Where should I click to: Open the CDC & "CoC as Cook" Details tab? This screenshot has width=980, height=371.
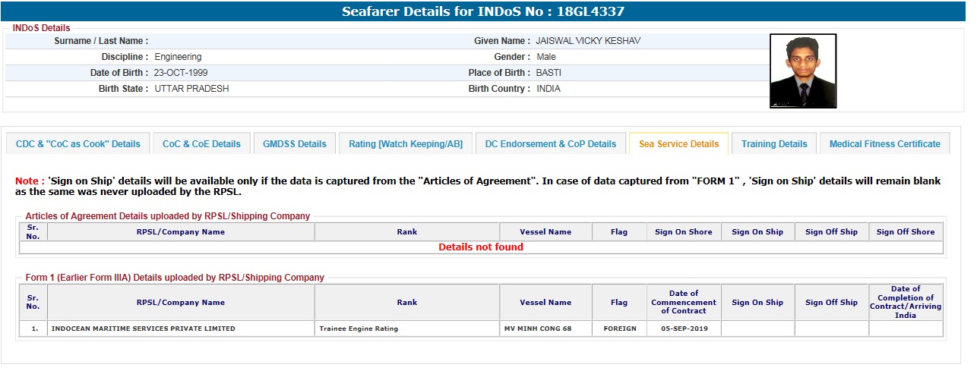78,143
